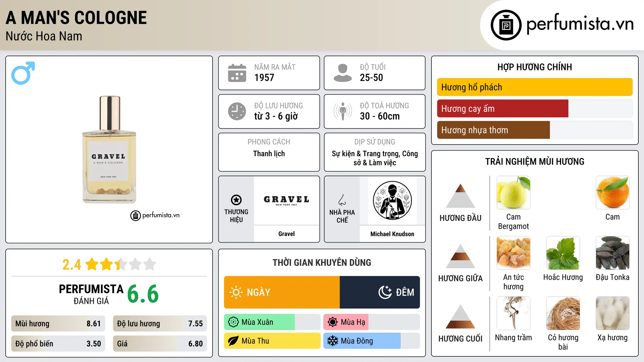The image size is (644, 362).
Task: Click the Thanh lịch style value
Action: tap(269, 154)
